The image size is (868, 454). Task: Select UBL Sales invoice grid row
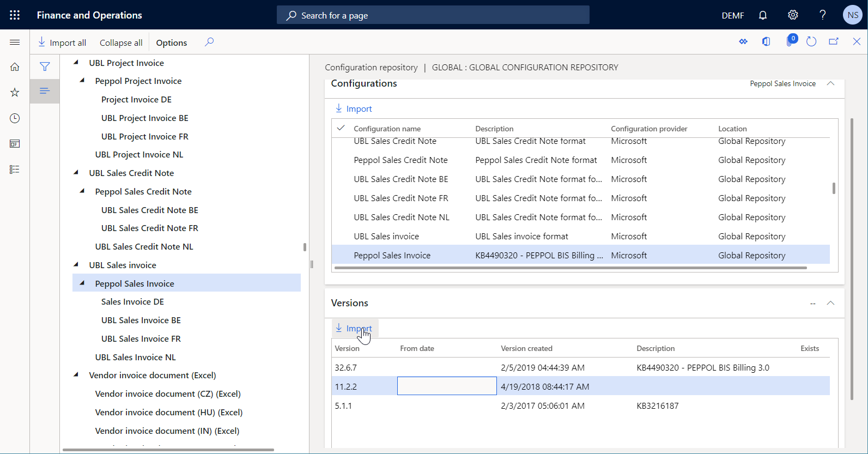581,236
